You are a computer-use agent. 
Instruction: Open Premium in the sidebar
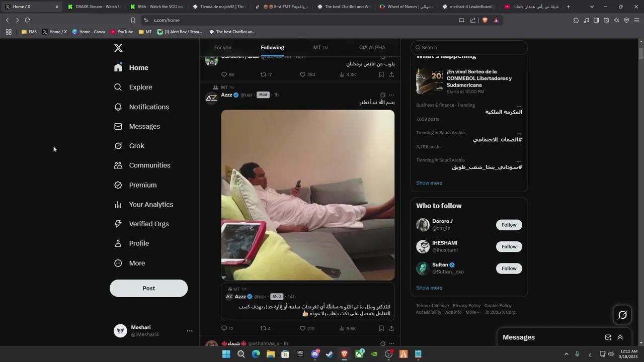click(x=135, y=185)
